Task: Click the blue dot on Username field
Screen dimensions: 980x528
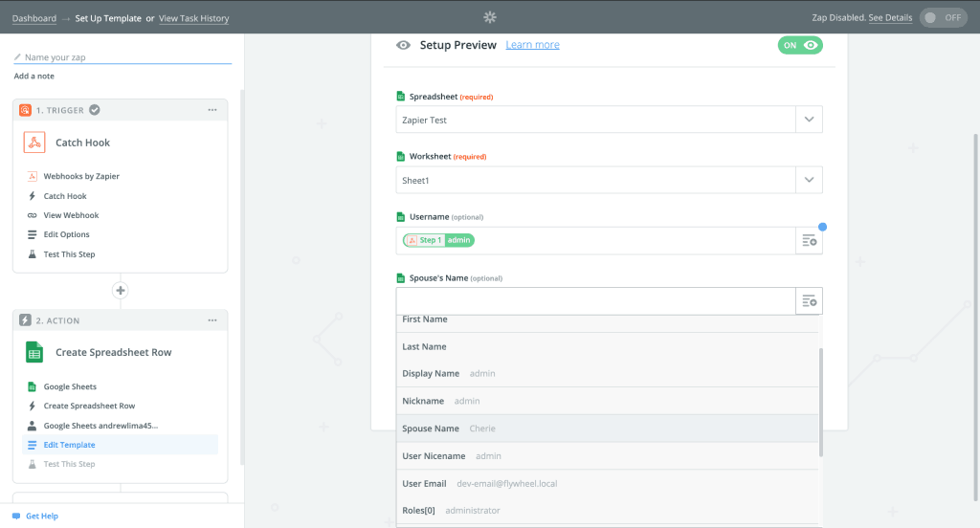Action: (x=822, y=227)
